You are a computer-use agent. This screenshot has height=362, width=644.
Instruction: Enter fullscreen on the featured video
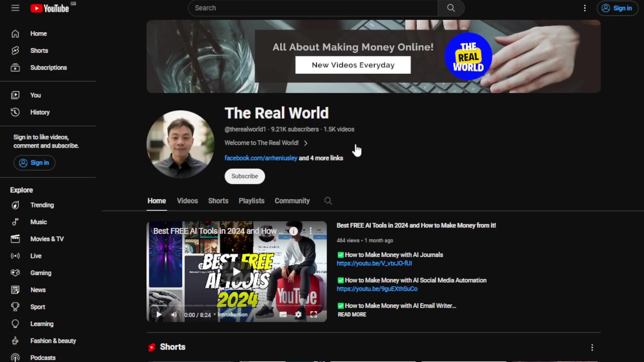tap(314, 314)
